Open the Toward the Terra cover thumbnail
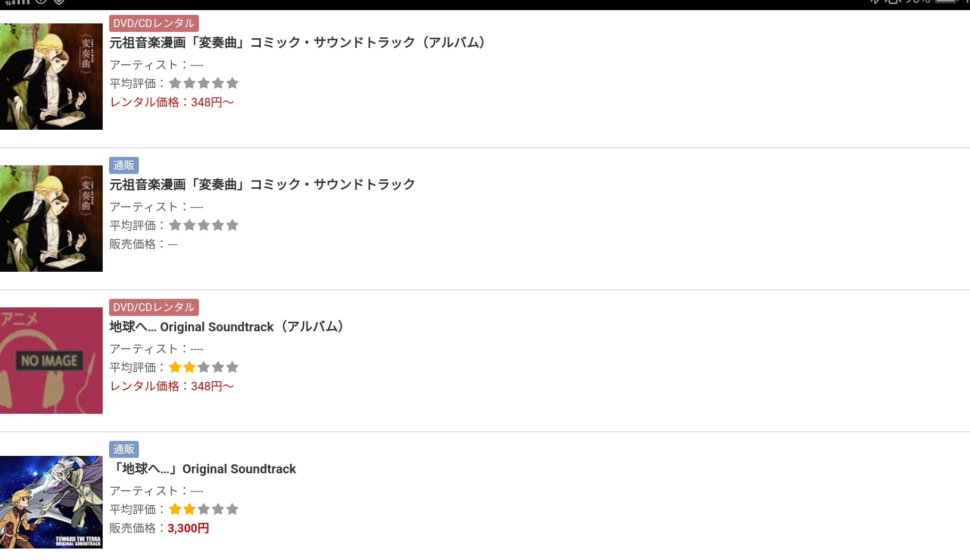The image size is (970, 560). (x=51, y=502)
